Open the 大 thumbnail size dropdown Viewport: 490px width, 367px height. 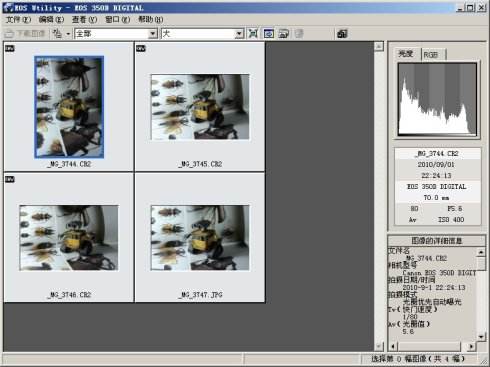[239, 33]
